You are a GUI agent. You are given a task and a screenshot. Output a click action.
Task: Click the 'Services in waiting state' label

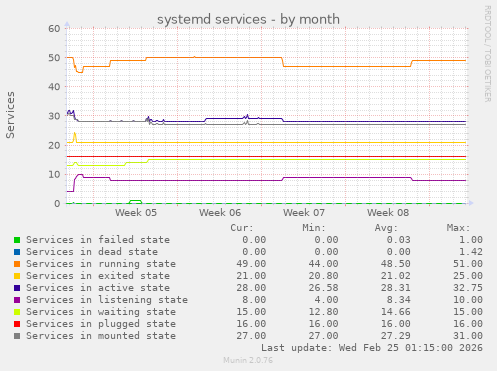[x=101, y=312]
